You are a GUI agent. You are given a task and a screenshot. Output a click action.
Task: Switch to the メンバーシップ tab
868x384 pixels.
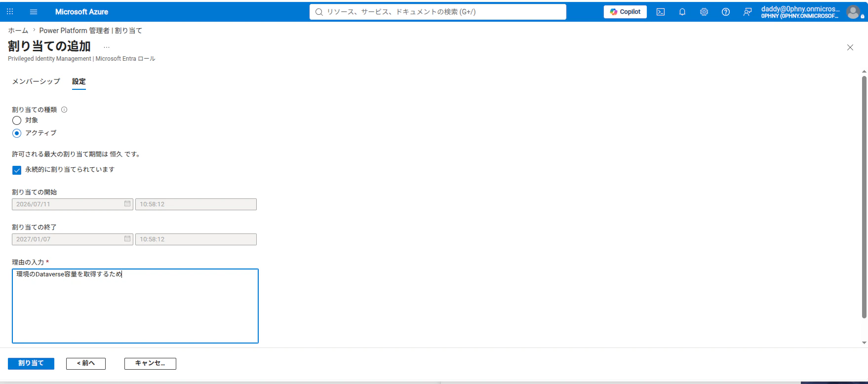[x=36, y=81]
